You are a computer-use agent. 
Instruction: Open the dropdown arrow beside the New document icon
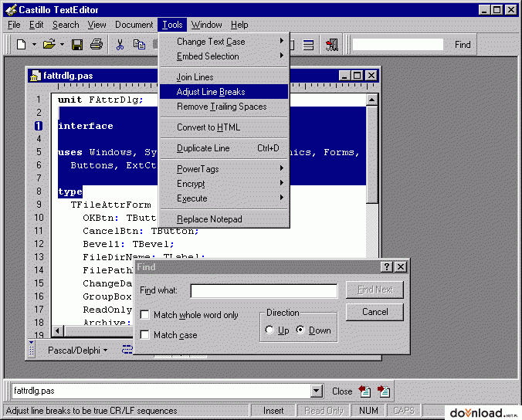click(34, 44)
